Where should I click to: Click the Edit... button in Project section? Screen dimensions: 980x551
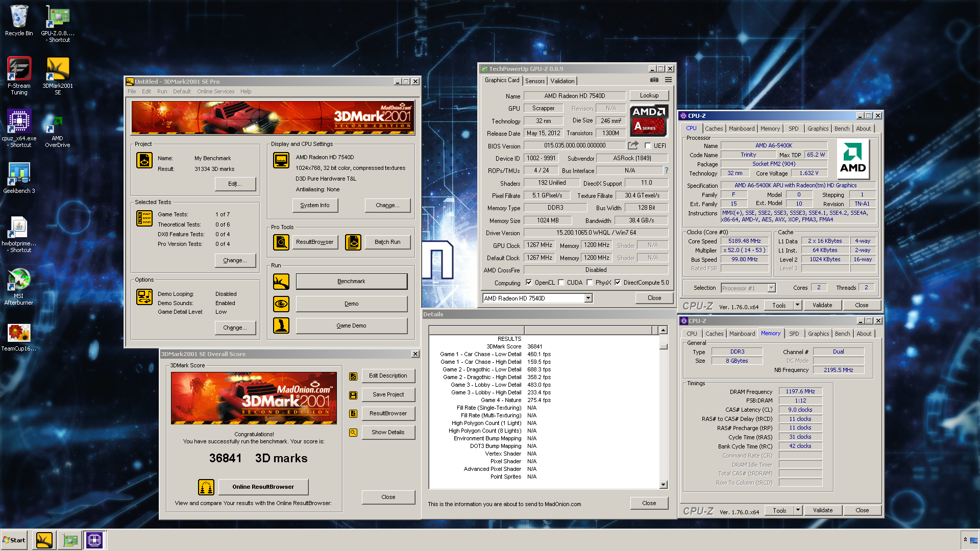235,184
